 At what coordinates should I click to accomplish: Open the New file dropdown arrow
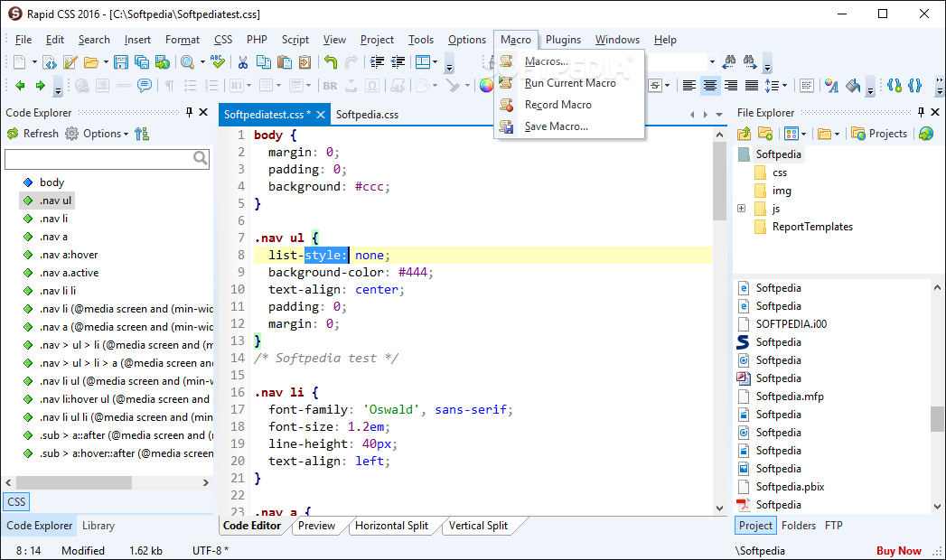(34, 62)
